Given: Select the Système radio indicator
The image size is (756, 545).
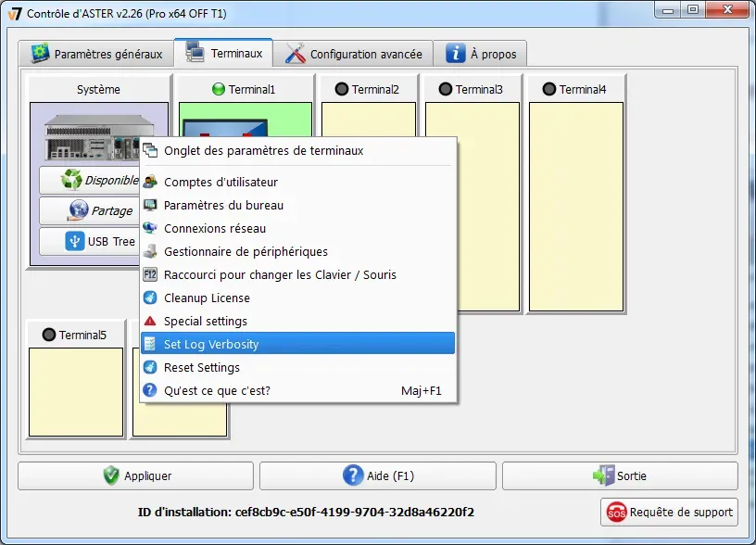Looking at the screenshot, I should coord(99,89).
